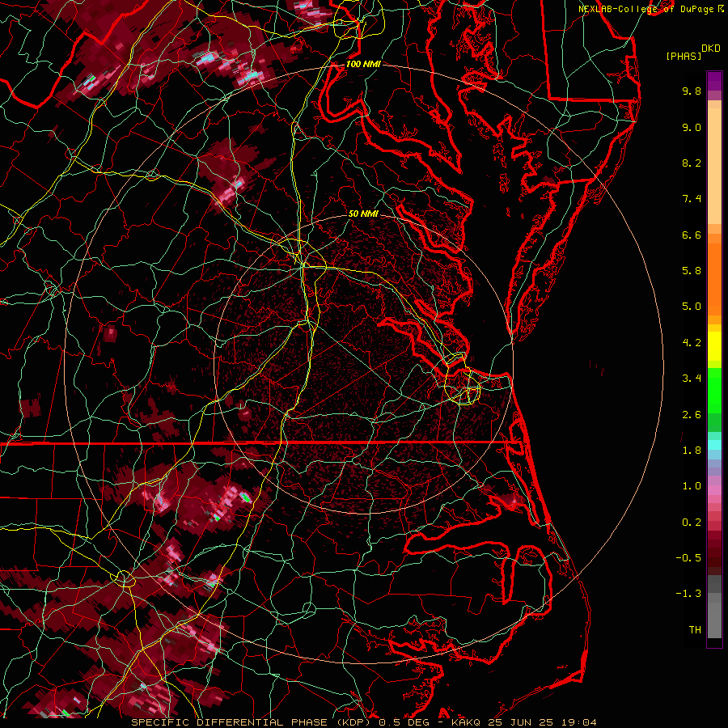Viewport: 728px width, 728px height.
Task: Click the 25 JUN 25 date in footer
Action: click(x=521, y=722)
